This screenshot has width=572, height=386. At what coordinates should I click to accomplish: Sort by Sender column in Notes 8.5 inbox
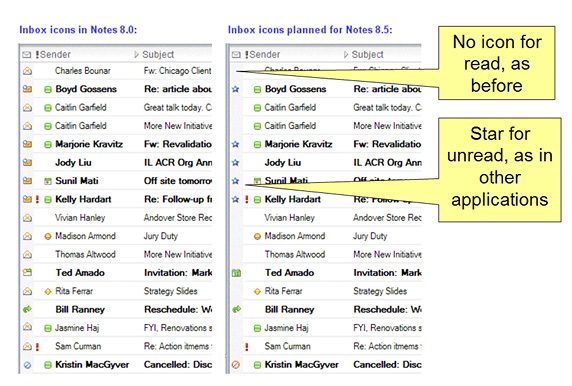point(265,54)
